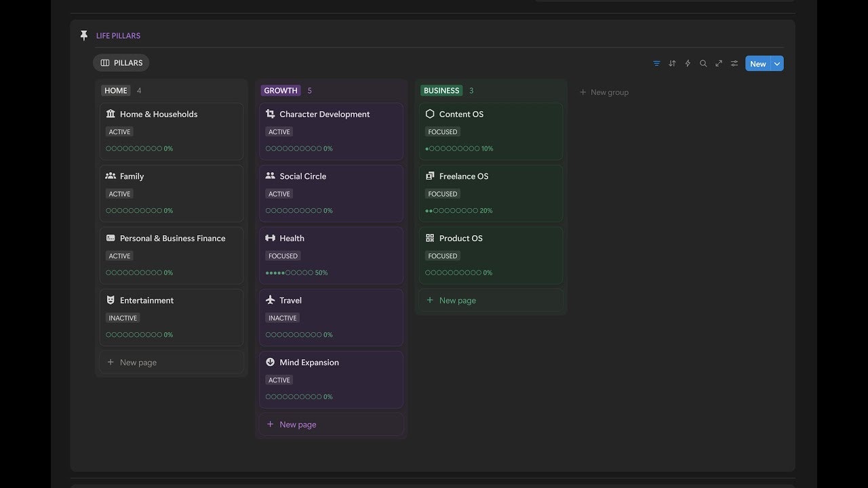Click the search magnifier icon
The height and width of the screenshot is (488, 868).
point(703,64)
